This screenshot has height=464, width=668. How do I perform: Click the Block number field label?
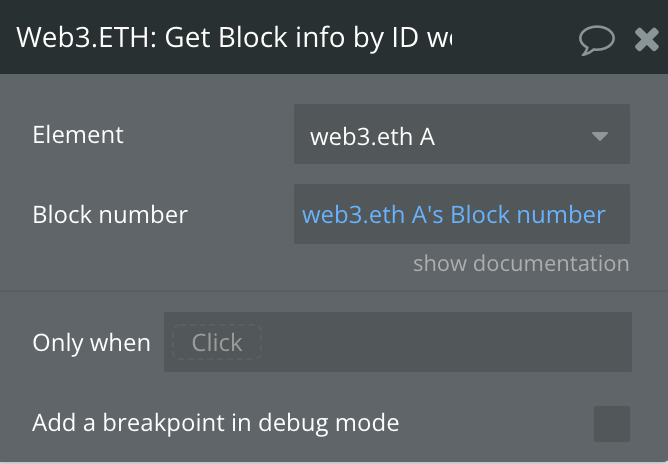(x=110, y=214)
